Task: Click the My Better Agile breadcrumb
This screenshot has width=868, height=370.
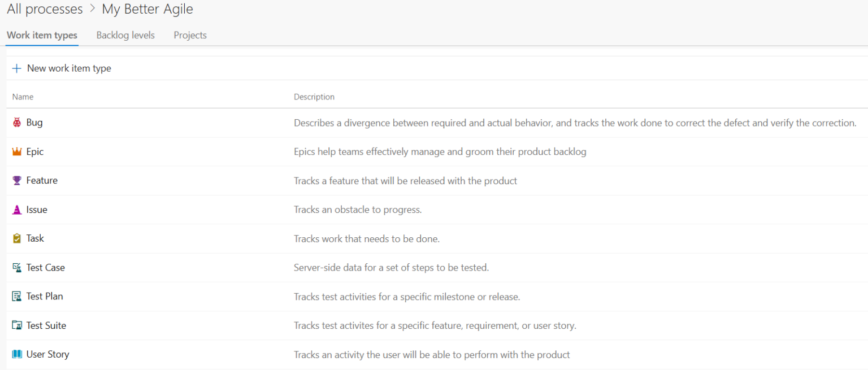Action: [x=147, y=9]
